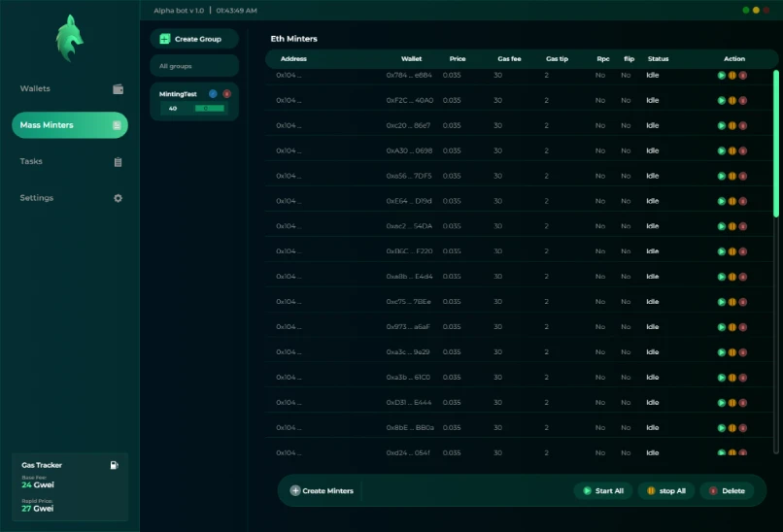The height and width of the screenshot is (532, 783).
Task: Delete the minter for wallet 0xE64...D19d
Action: point(743,201)
